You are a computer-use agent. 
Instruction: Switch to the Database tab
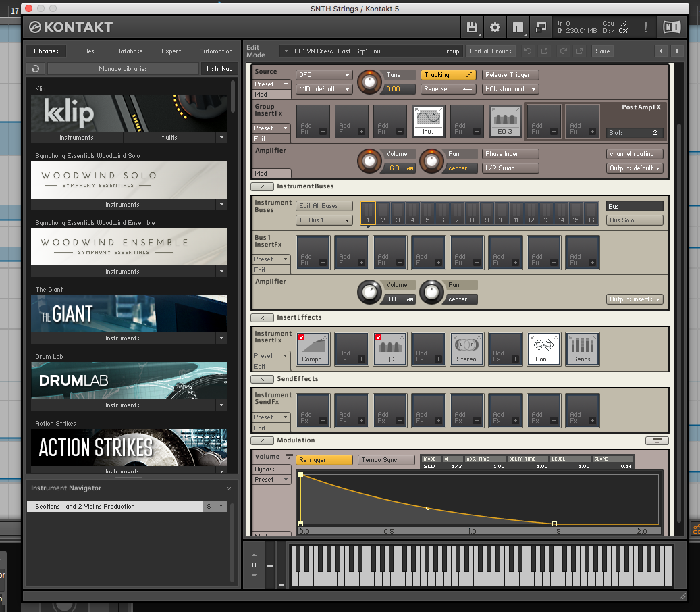point(130,51)
